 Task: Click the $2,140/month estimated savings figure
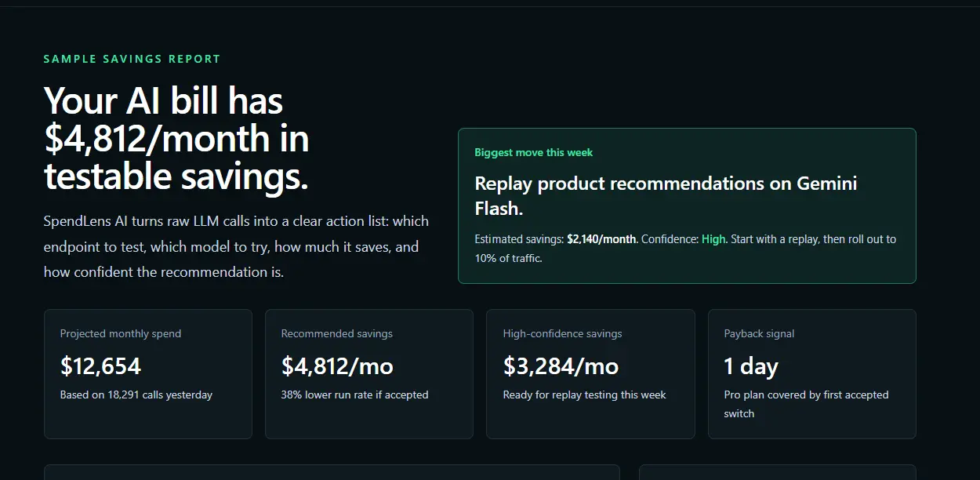coord(601,239)
